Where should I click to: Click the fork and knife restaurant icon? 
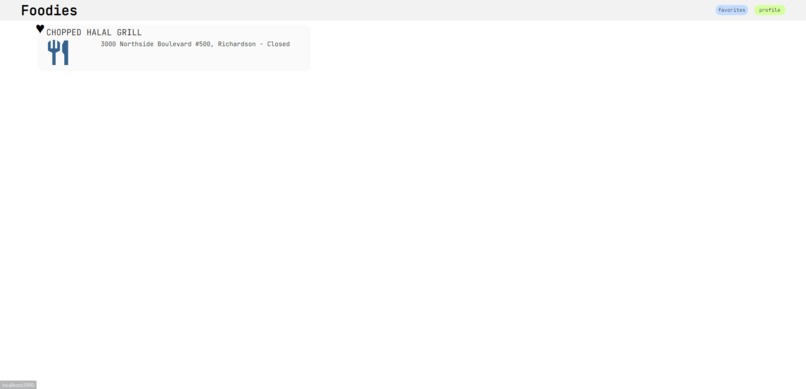tap(58, 53)
